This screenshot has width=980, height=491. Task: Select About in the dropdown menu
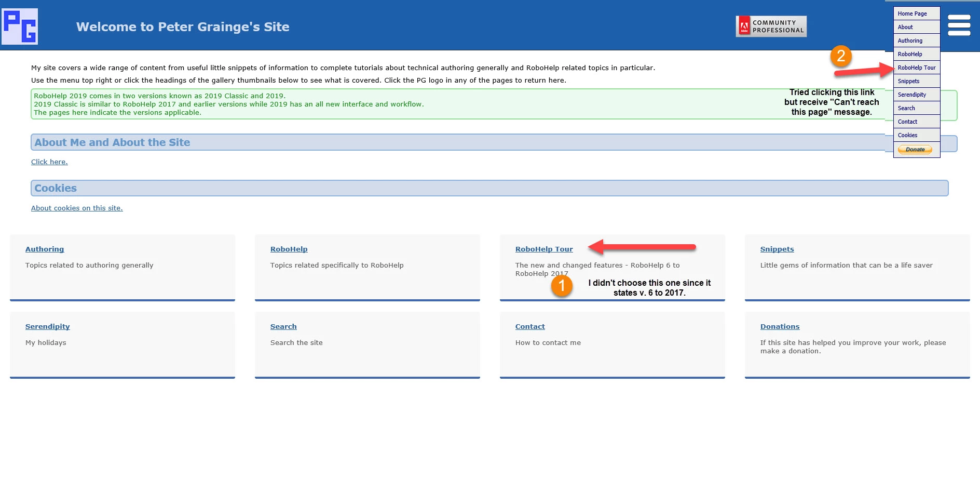coord(917,27)
